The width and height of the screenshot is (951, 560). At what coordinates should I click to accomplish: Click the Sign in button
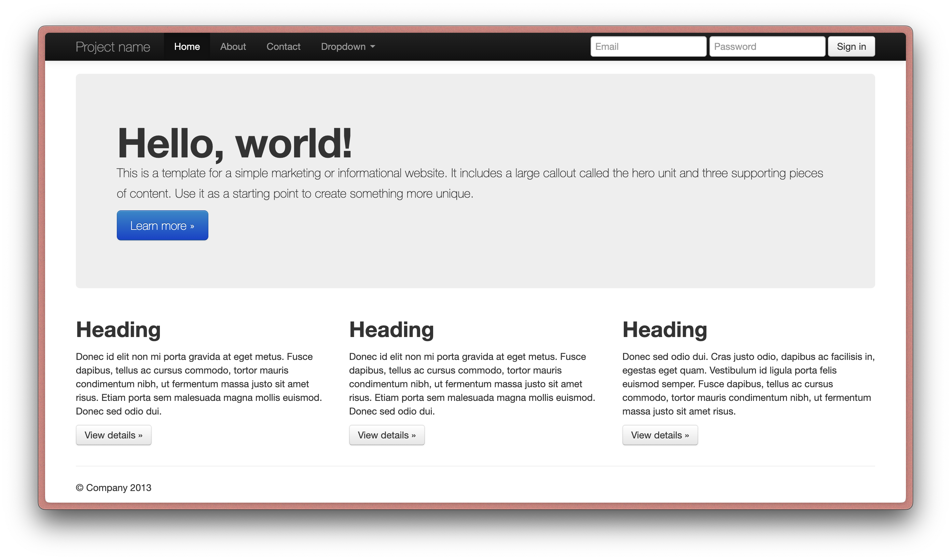(x=854, y=46)
